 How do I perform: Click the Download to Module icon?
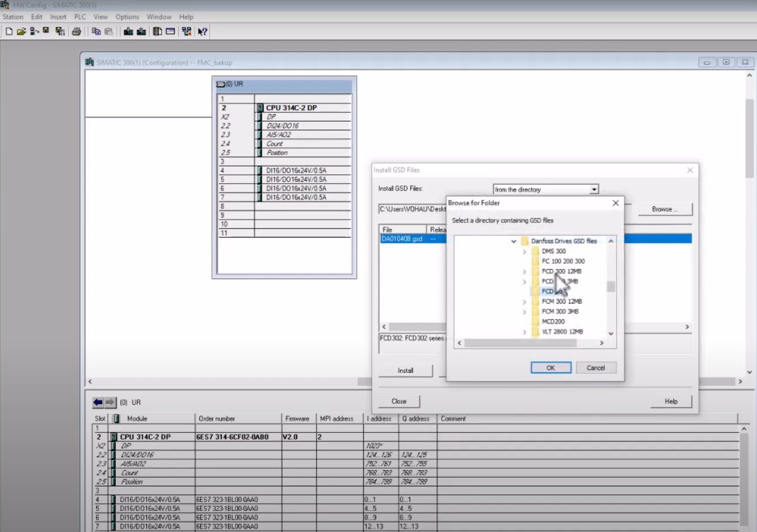pyautogui.click(x=128, y=32)
